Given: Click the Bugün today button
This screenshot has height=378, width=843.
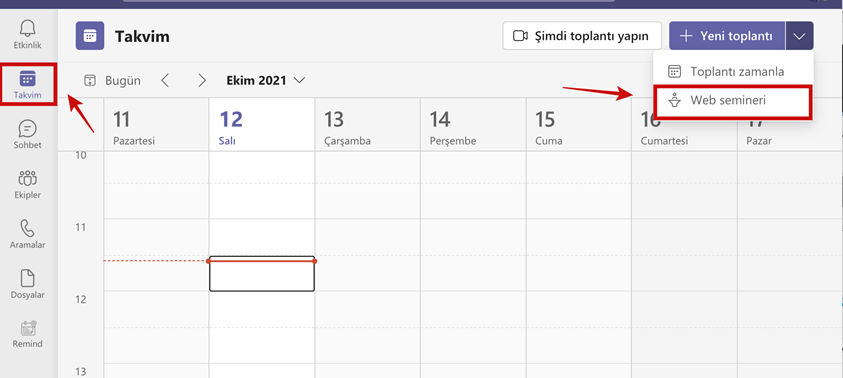Looking at the screenshot, I should pyautogui.click(x=112, y=81).
